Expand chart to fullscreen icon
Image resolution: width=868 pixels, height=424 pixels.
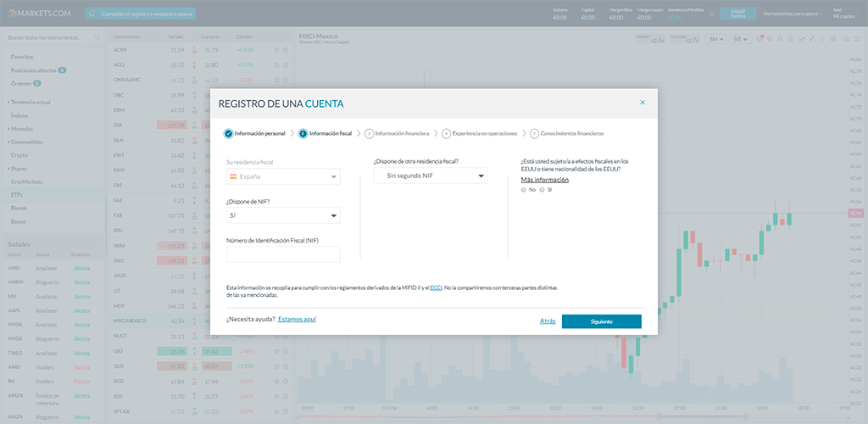(859, 39)
